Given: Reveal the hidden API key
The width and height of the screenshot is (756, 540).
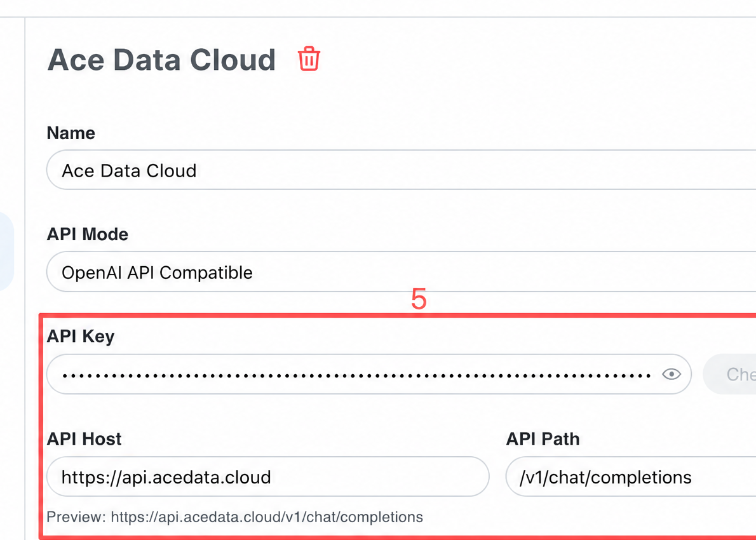Looking at the screenshot, I should (671, 374).
